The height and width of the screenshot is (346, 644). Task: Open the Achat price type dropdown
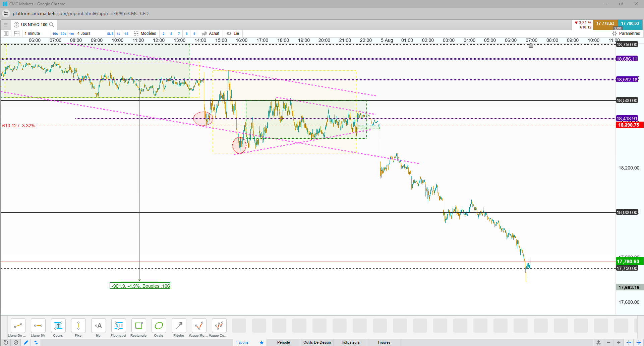(211, 33)
